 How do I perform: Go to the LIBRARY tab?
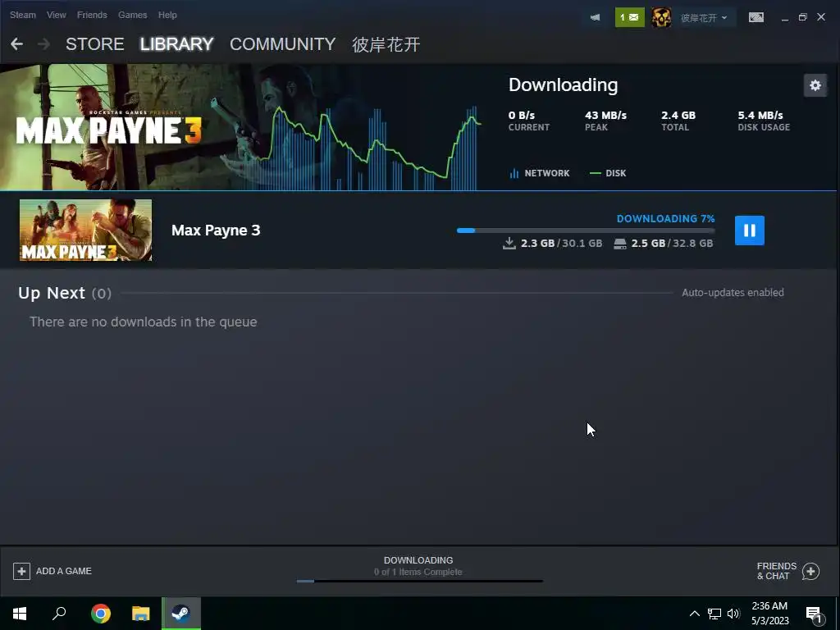177,44
